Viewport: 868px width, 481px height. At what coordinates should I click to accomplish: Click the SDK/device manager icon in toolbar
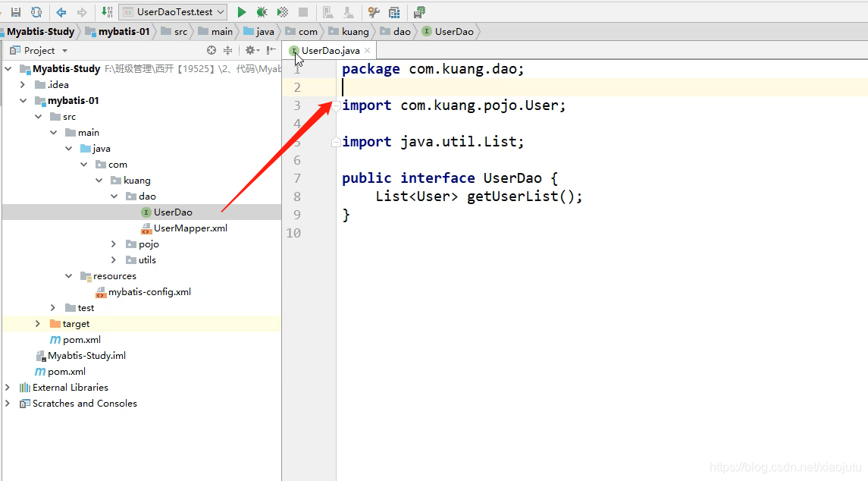(420, 11)
